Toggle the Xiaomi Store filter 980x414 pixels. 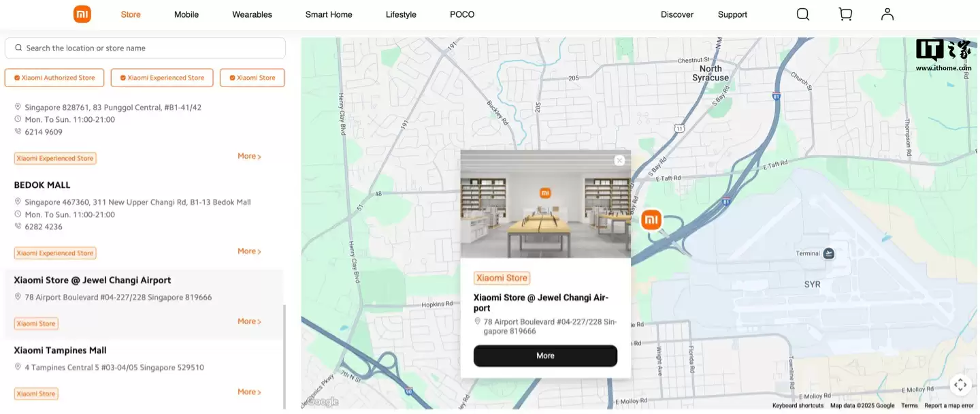click(252, 78)
